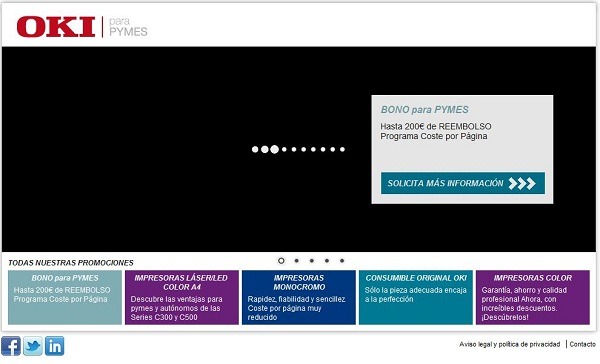Click SOLICITA MÁS INFORMACIÓN button
Screen dimensions: 600x364
click(x=463, y=183)
